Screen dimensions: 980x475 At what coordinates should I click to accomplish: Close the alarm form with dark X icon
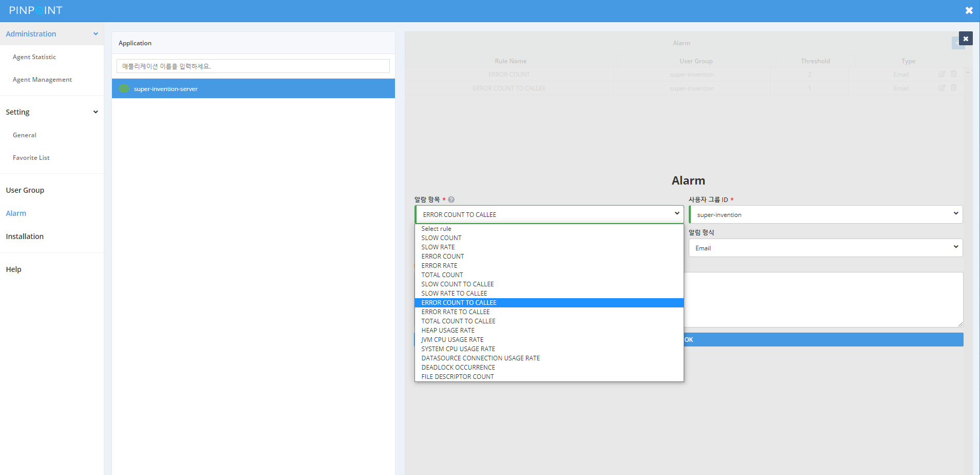coord(965,39)
